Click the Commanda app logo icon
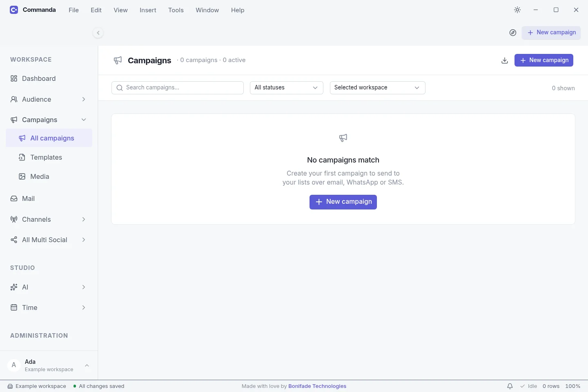 coord(14,10)
